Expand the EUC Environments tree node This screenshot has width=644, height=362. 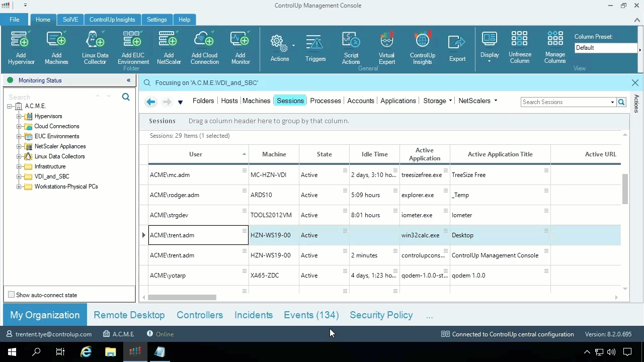[19, 136]
